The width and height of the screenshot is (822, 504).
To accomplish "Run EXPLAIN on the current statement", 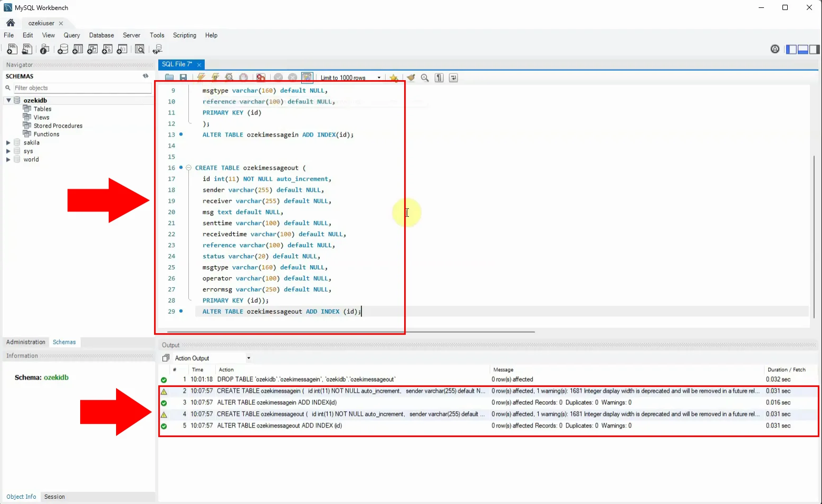I will [x=230, y=77].
